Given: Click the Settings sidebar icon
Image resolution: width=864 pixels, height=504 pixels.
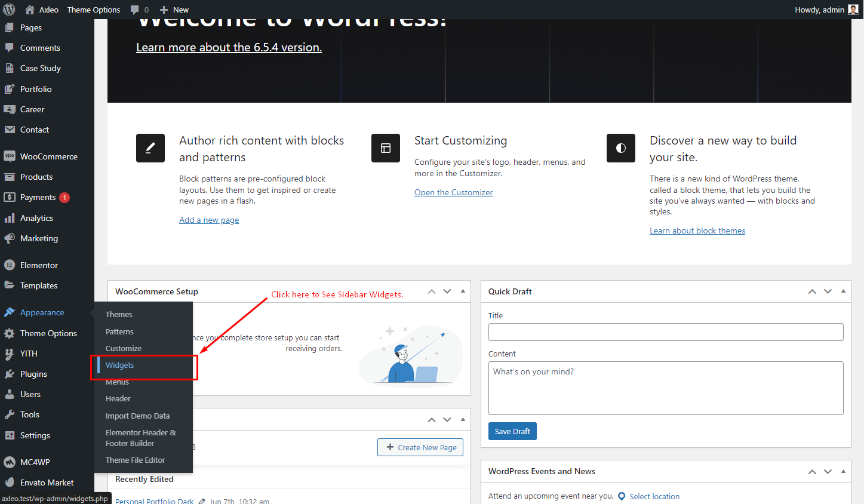Looking at the screenshot, I should 10,435.
